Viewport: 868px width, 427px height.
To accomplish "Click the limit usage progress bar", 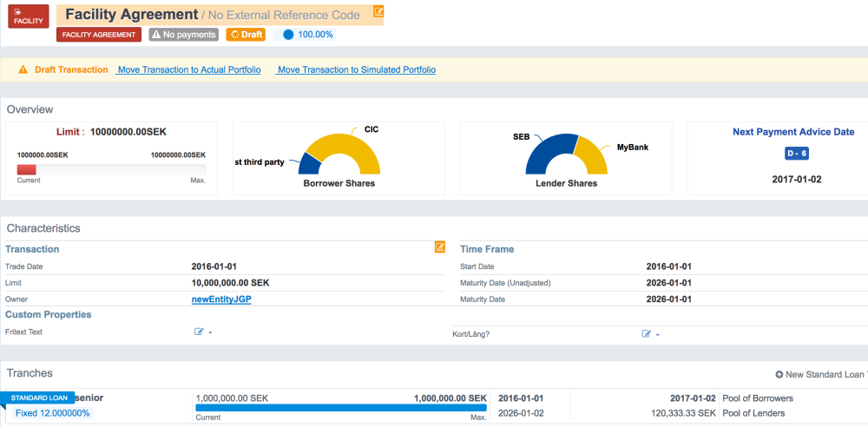I will (x=111, y=169).
